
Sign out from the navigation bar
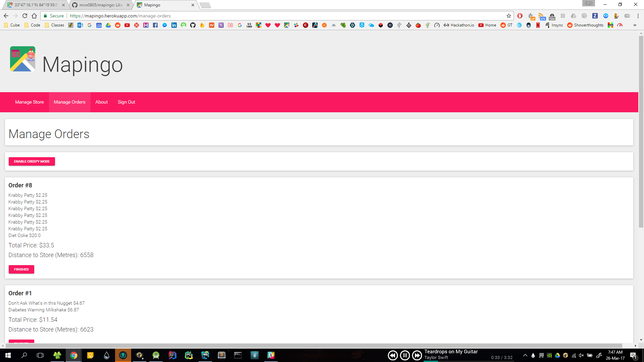126,102
